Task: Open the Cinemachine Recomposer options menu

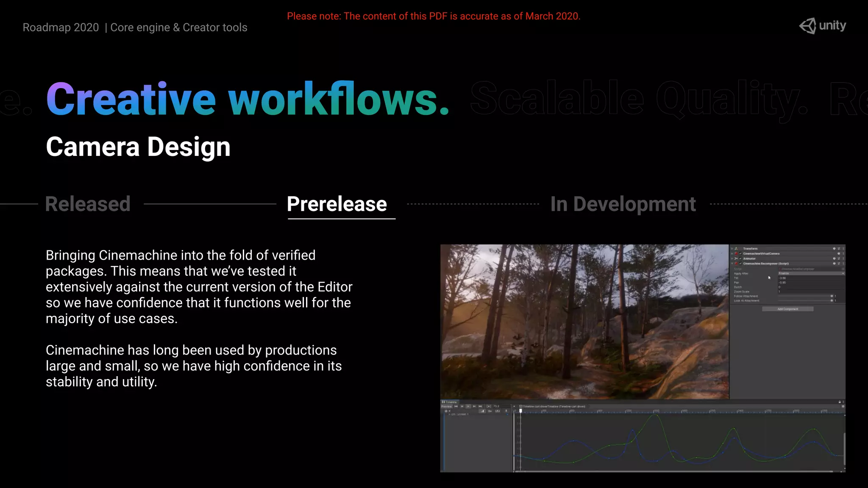Action: (843, 263)
